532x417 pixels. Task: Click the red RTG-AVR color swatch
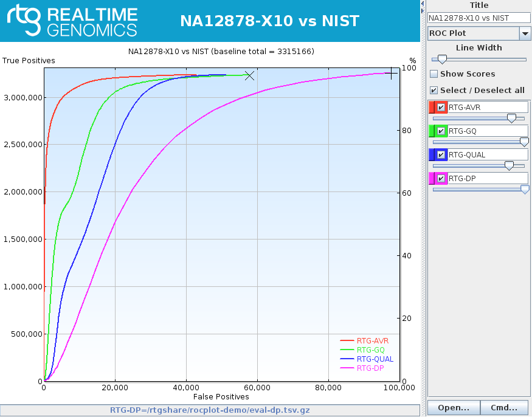click(x=432, y=108)
